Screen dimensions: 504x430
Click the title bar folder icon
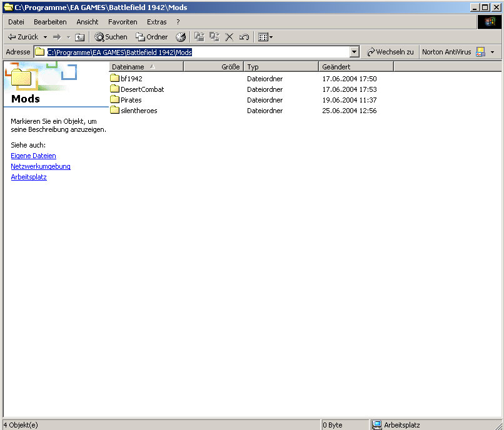pos(8,7)
